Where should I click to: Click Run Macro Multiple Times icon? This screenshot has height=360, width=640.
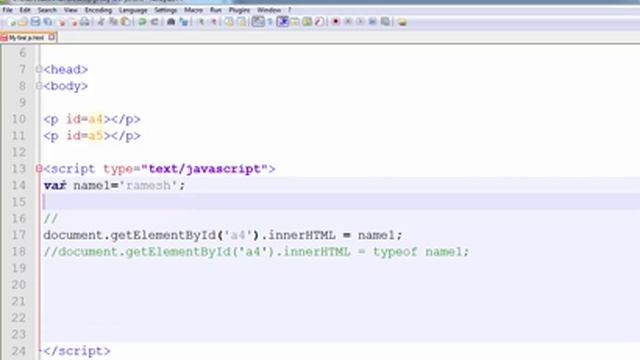pyautogui.click(x=372, y=22)
